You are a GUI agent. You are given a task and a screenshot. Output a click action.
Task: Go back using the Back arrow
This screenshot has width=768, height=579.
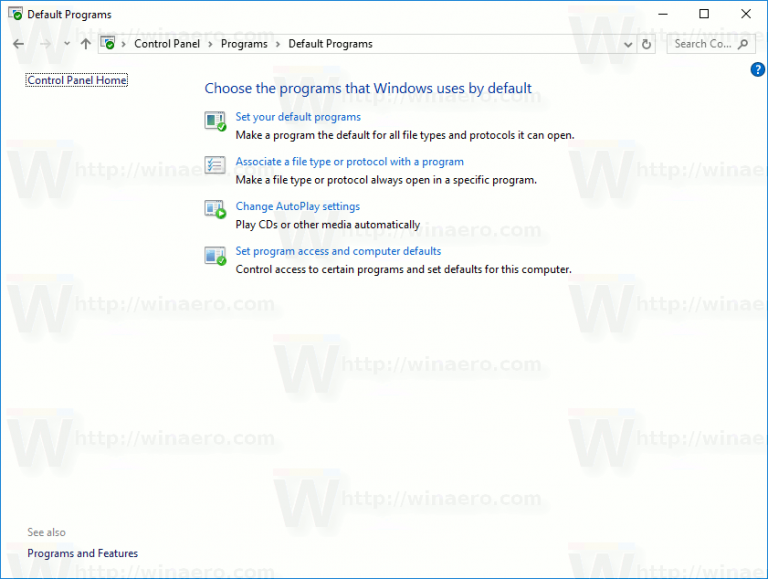coord(18,44)
